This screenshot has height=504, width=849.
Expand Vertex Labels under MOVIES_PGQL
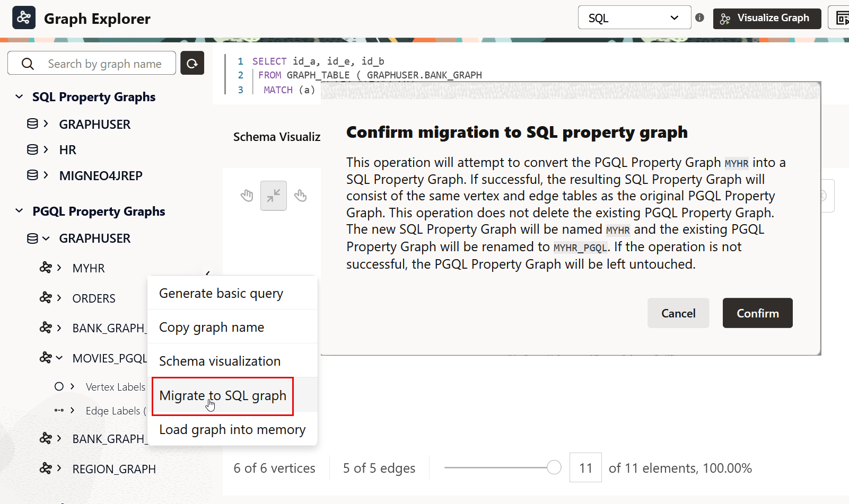coord(73,386)
